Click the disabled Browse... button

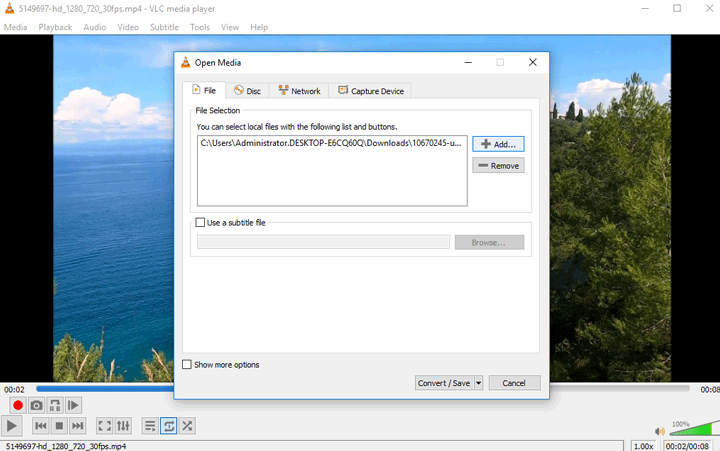(x=489, y=242)
